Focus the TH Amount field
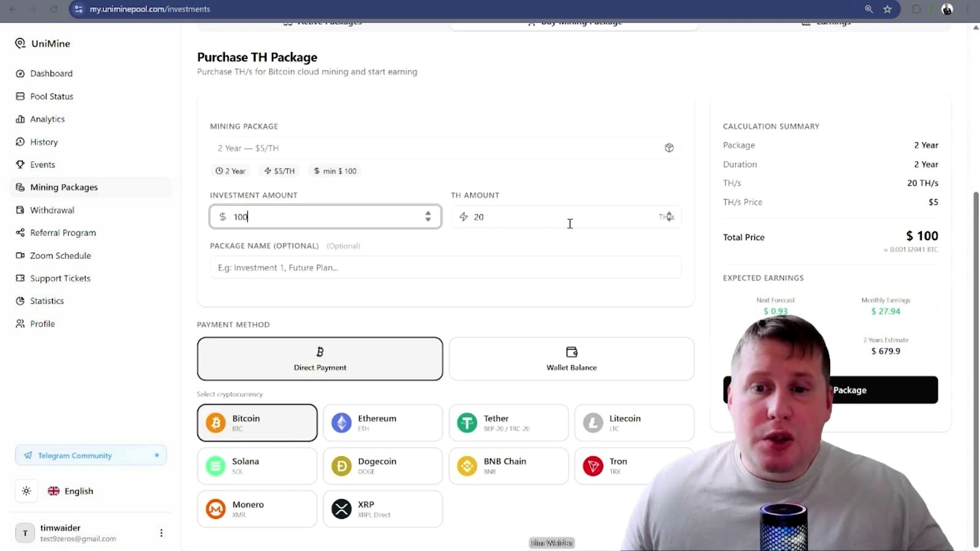980x551 pixels. coord(566,217)
